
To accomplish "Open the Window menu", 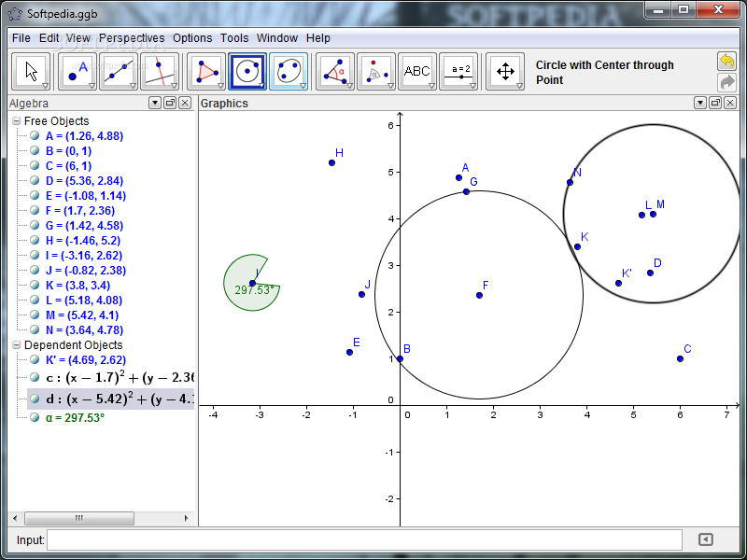I will coord(276,38).
